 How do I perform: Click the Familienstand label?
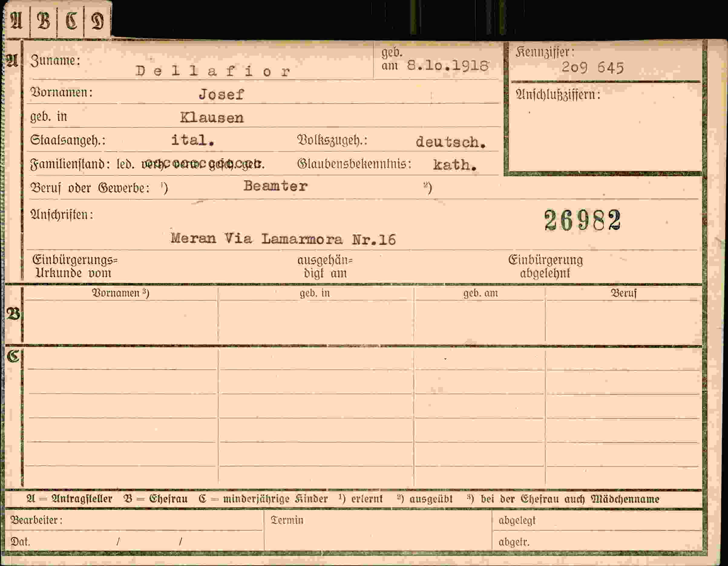pos(70,164)
